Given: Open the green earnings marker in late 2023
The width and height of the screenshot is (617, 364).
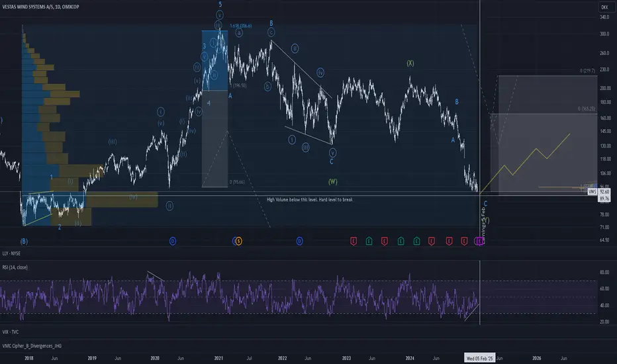Looking at the screenshot, I should [x=401, y=241].
